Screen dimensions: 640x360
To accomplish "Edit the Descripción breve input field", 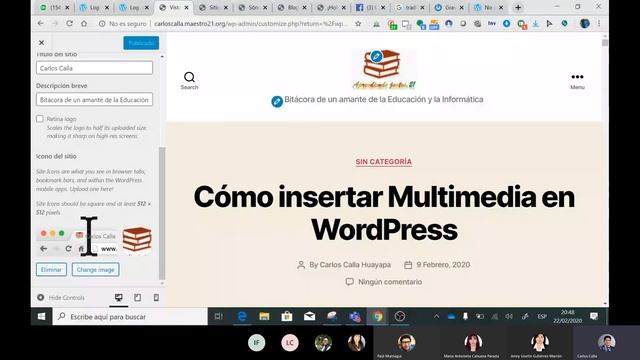I will tap(94, 99).
